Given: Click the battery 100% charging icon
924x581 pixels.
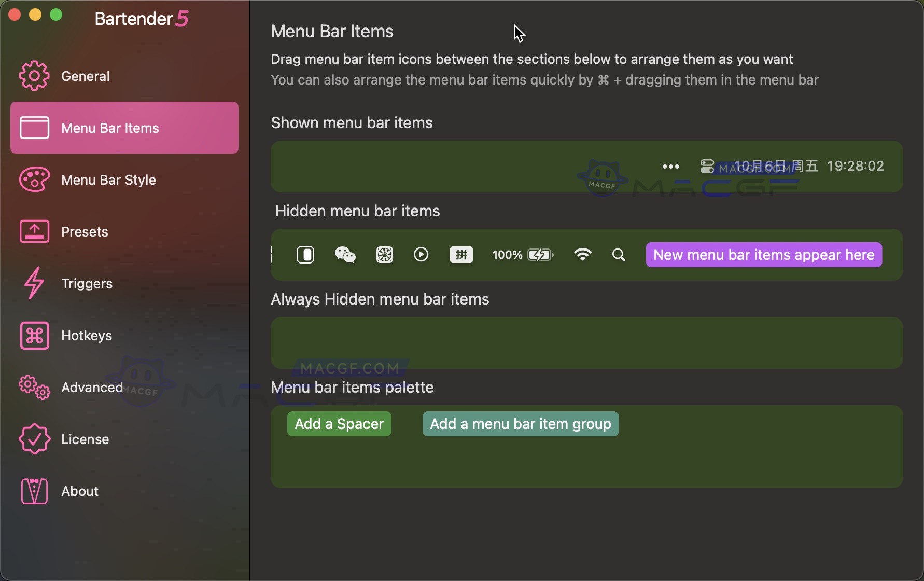Looking at the screenshot, I should (523, 255).
